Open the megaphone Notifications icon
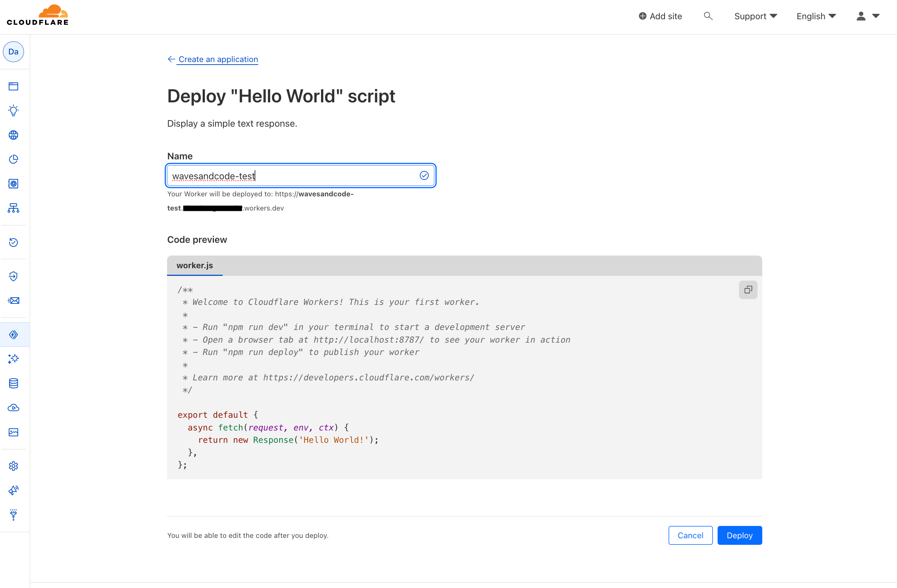The width and height of the screenshot is (897, 588). click(13, 490)
